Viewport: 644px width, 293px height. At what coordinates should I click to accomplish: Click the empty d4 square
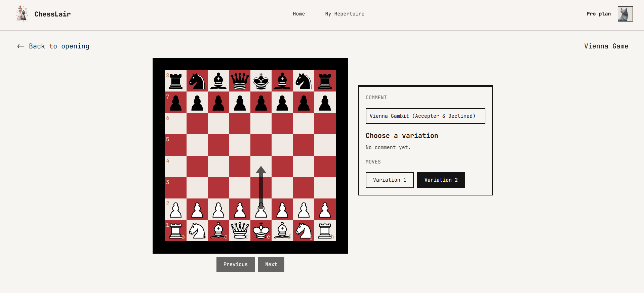(x=240, y=166)
